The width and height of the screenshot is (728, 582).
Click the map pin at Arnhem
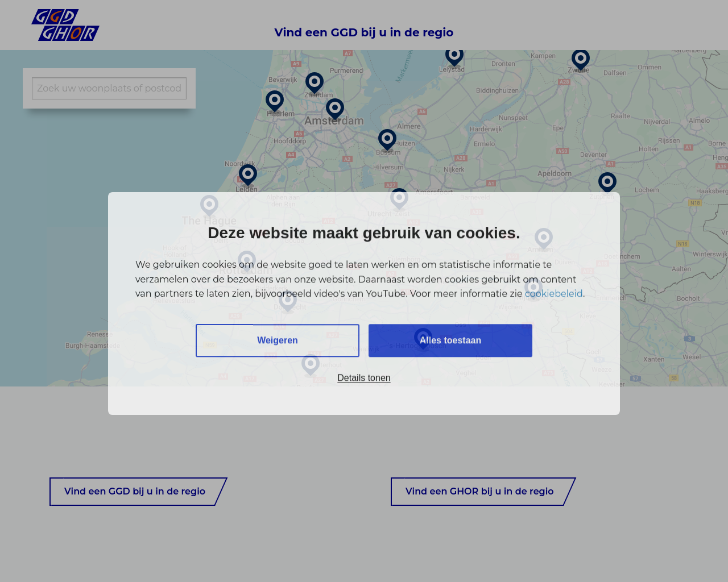click(544, 239)
